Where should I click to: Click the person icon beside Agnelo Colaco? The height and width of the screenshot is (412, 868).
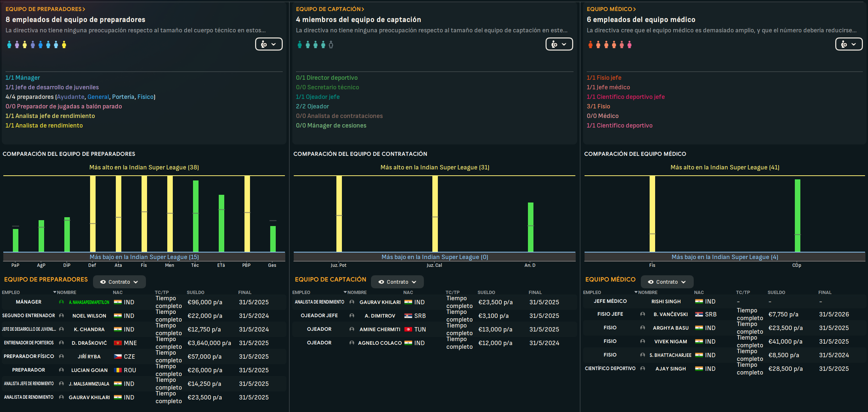(x=352, y=343)
